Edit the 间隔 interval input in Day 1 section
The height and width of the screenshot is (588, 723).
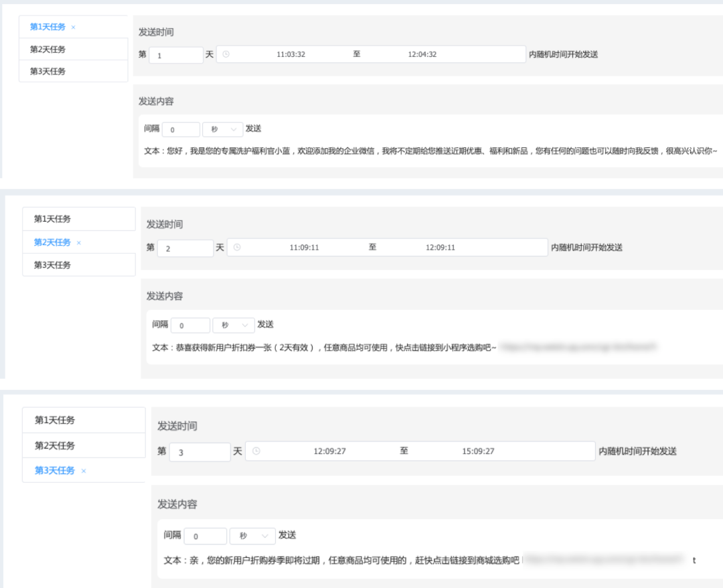pyautogui.click(x=180, y=129)
